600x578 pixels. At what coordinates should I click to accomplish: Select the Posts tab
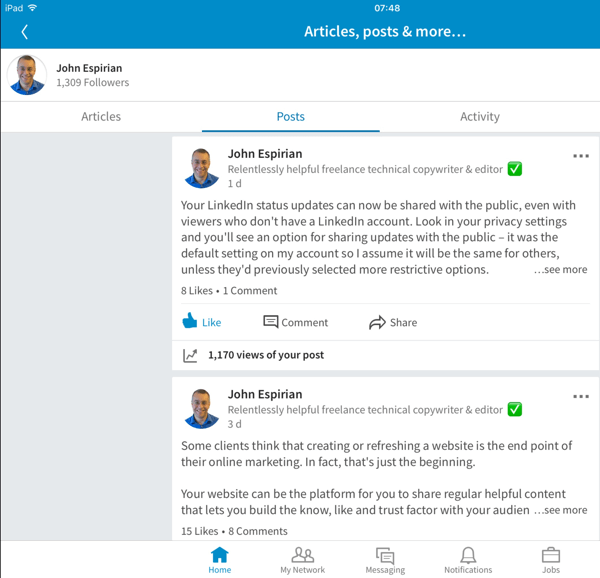click(x=290, y=116)
